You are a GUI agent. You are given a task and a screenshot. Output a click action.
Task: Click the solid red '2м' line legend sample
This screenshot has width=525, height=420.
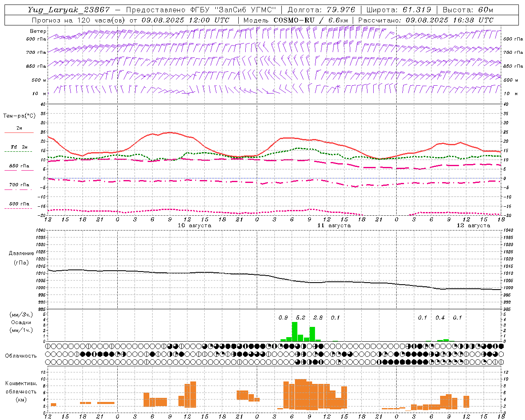(x=19, y=132)
